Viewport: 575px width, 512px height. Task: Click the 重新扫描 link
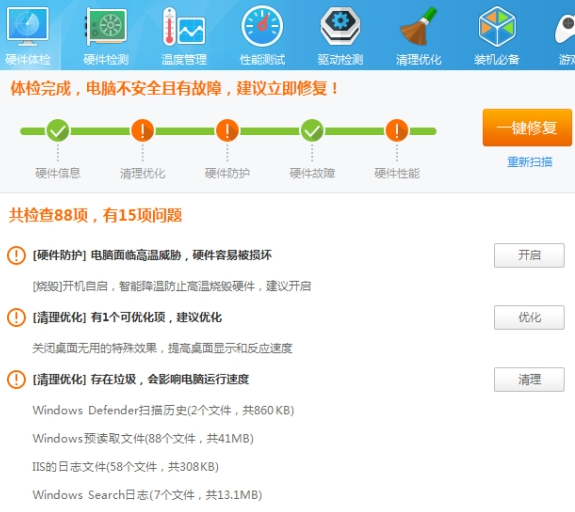click(x=530, y=162)
